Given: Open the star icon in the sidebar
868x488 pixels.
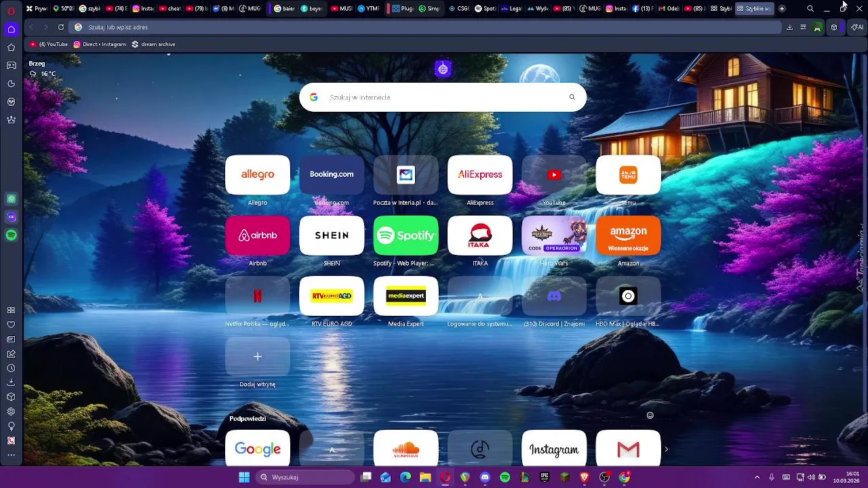Looking at the screenshot, I should [11, 47].
